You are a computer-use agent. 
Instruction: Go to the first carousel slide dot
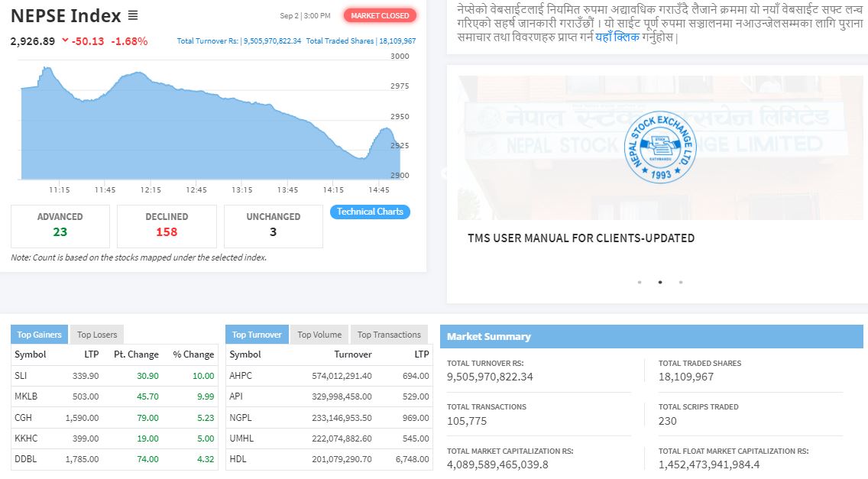(640, 283)
